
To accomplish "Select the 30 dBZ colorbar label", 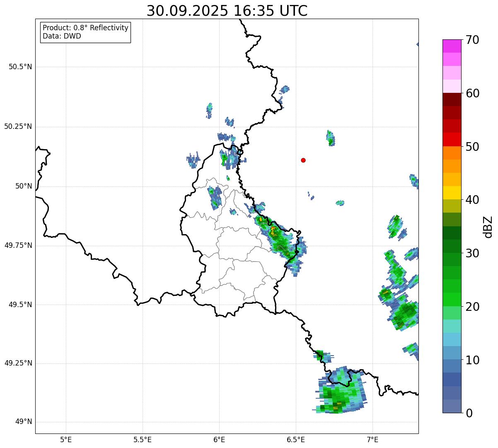I will [472, 253].
